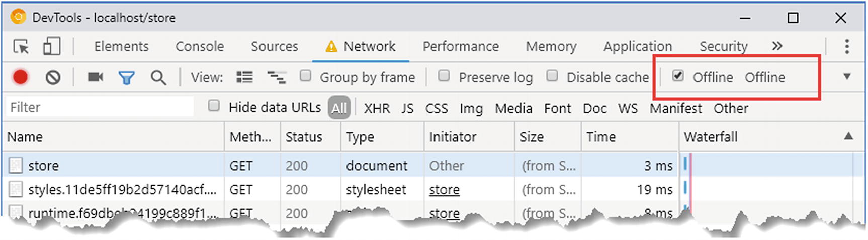
Task: Enable the Group by frame checkbox
Action: (305, 76)
